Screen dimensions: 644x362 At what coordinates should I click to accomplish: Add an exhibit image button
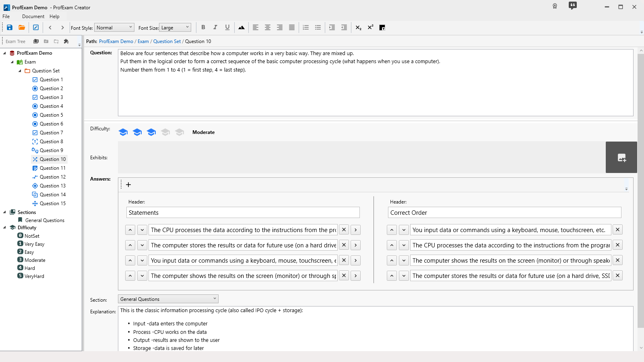(x=621, y=157)
